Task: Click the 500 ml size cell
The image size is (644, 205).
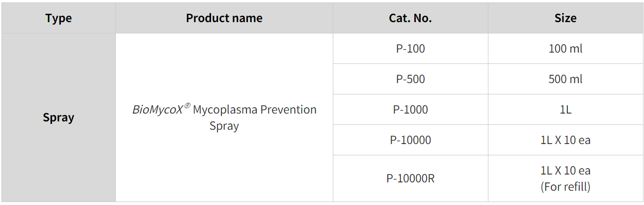Action: [565, 79]
